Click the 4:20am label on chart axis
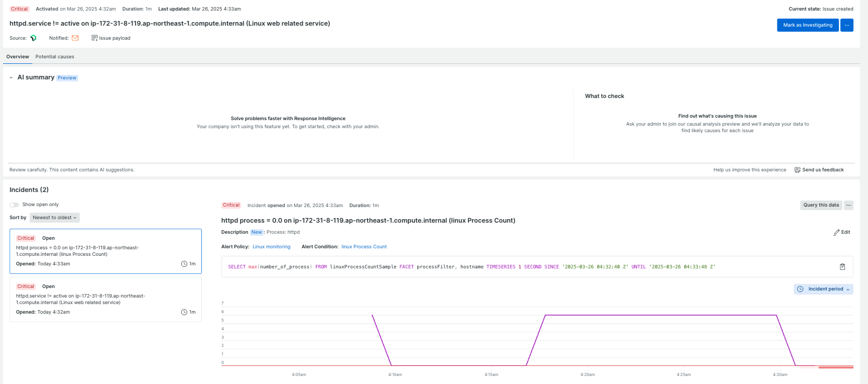This screenshot has width=868, height=384. 587,374
